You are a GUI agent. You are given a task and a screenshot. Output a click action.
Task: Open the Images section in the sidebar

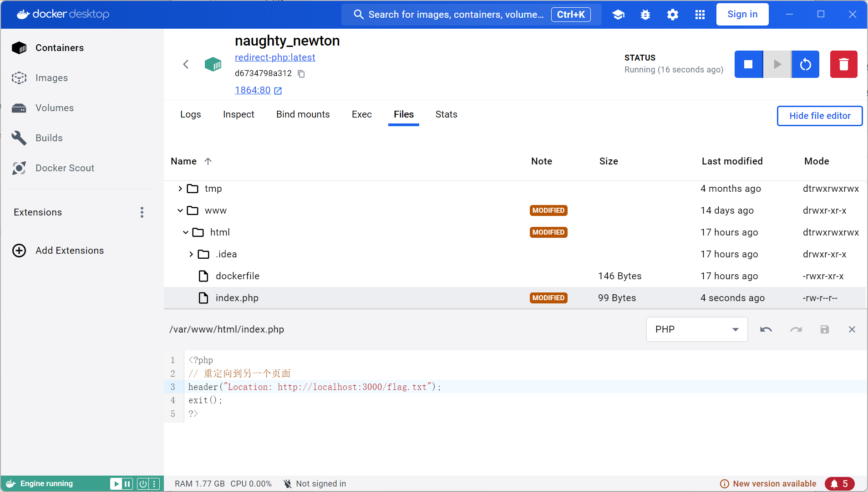pos(51,78)
